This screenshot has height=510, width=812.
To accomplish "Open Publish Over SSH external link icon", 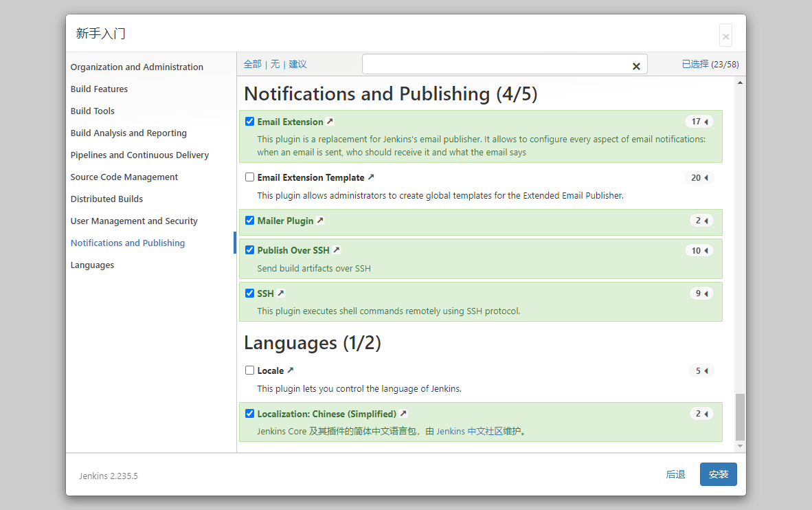I will [336, 250].
